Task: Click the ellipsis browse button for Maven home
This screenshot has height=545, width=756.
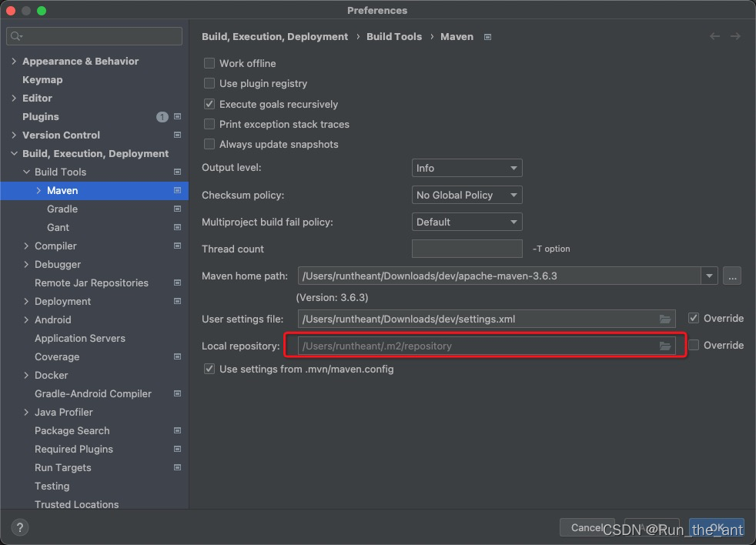Action: [x=732, y=276]
